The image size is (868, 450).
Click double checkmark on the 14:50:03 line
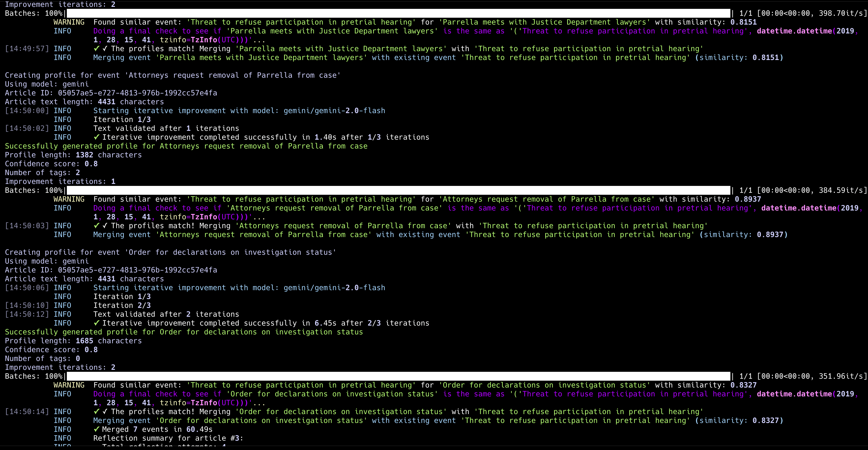(101, 226)
